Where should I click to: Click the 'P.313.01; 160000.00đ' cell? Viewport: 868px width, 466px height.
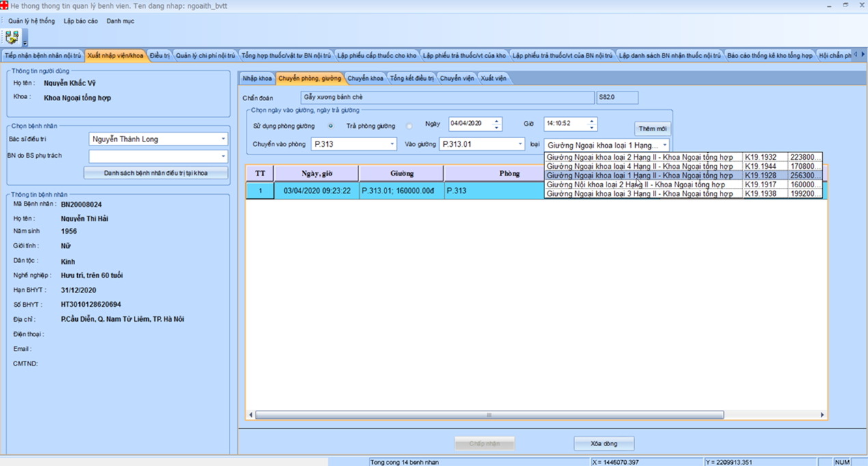click(x=401, y=191)
